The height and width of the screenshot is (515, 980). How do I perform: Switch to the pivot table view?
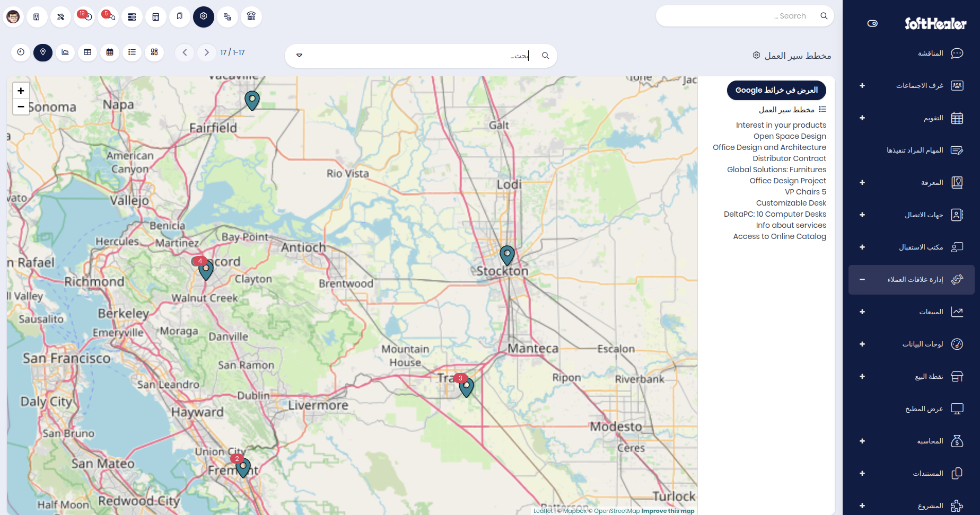click(x=87, y=52)
